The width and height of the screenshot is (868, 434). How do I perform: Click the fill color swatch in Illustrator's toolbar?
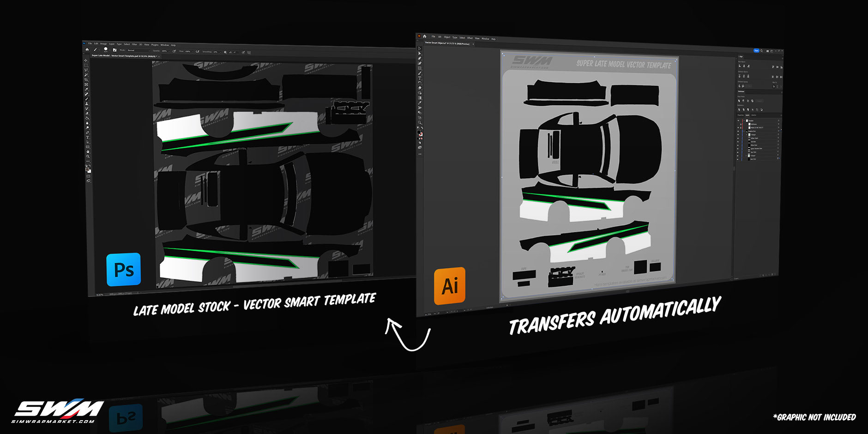[x=419, y=133]
